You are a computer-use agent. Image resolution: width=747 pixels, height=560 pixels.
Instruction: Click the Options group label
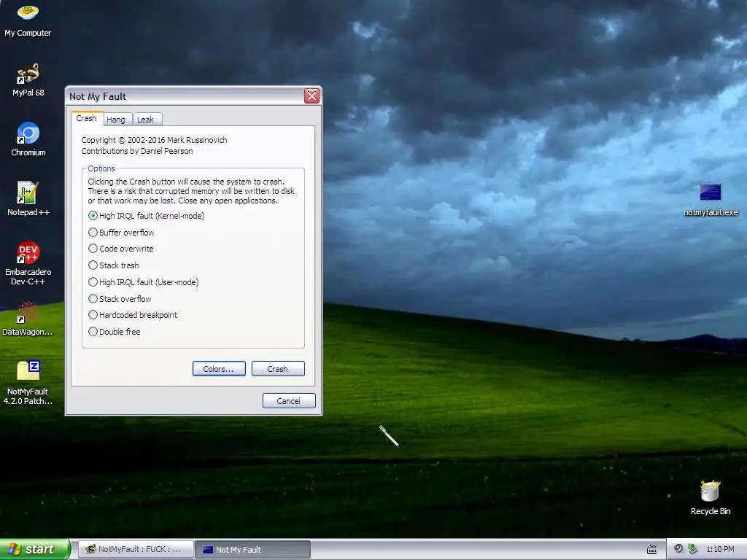[101, 168]
